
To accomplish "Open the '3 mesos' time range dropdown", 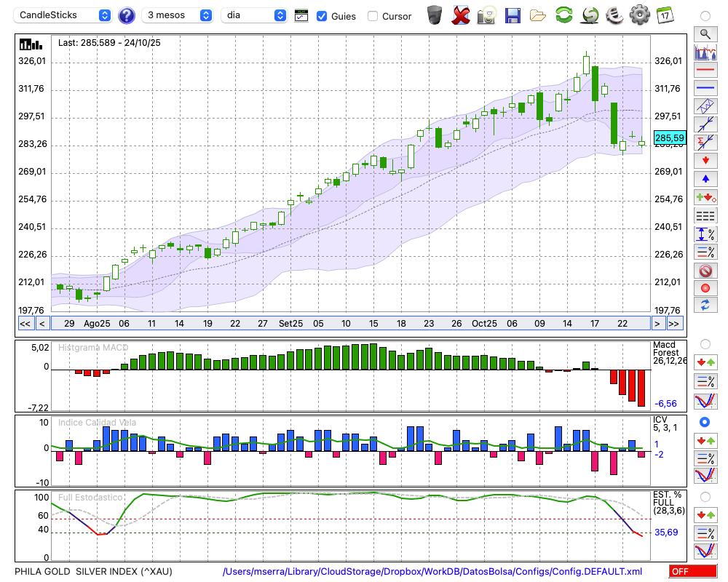I will pyautogui.click(x=177, y=15).
